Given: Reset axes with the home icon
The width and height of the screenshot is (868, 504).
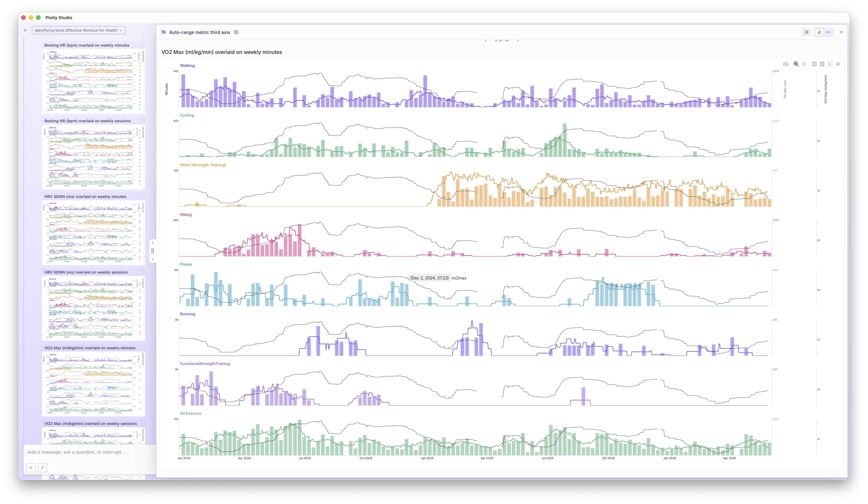Looking at the screenshot, I should pos(838,64).
